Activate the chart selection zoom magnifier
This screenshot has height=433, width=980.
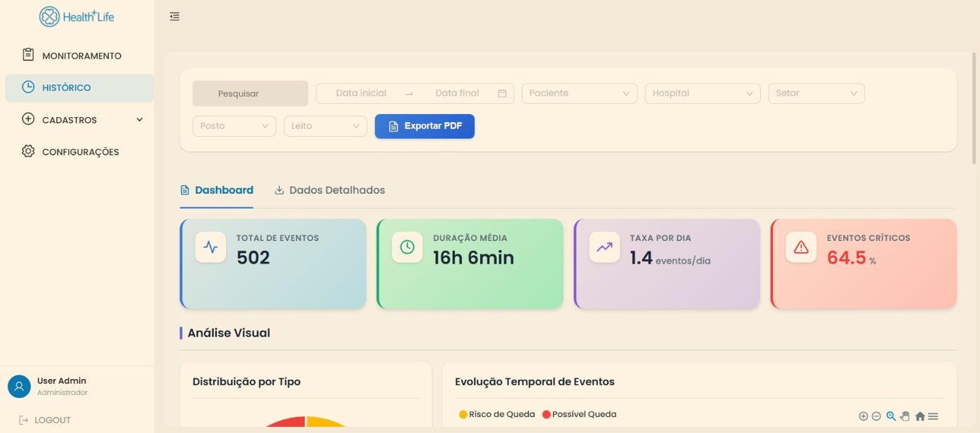891,416
